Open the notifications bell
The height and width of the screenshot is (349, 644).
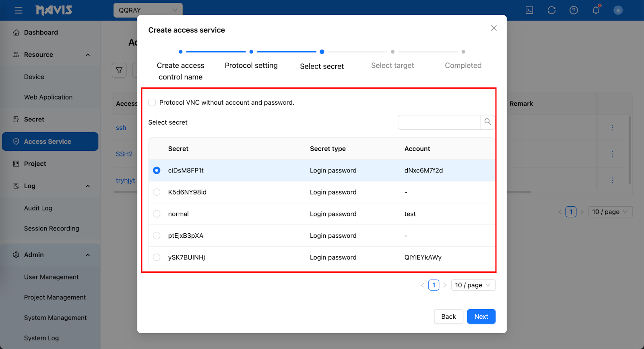pyautogui.click(x=596, y=10)
